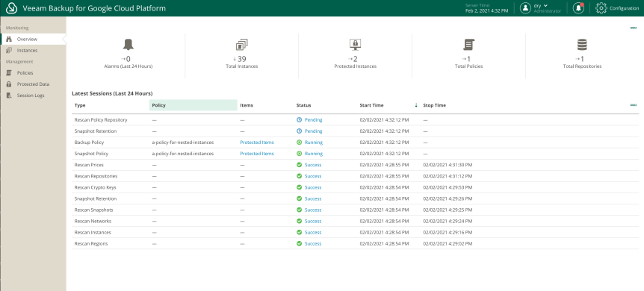This screenshot has width=644, height=291.
Task: Open Protected Items link for Snapshot Policy
Action: (x=257, y=154)
